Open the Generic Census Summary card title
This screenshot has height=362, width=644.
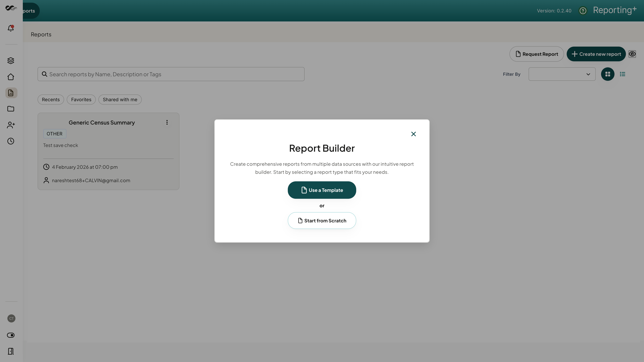coord(102,123)
